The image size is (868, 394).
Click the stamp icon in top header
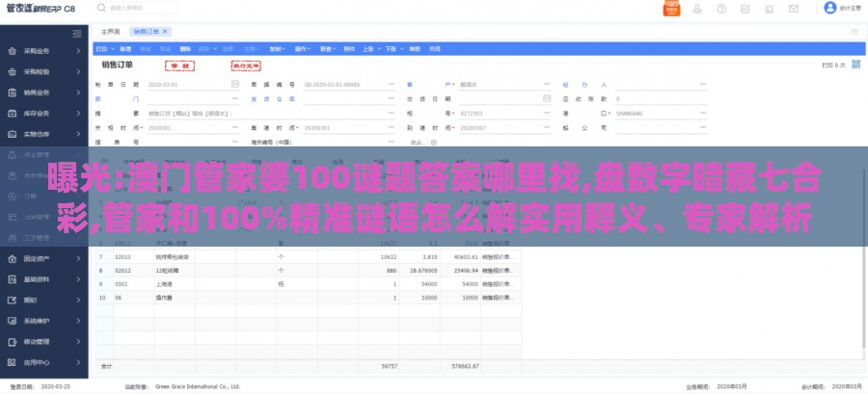[697, 9]
